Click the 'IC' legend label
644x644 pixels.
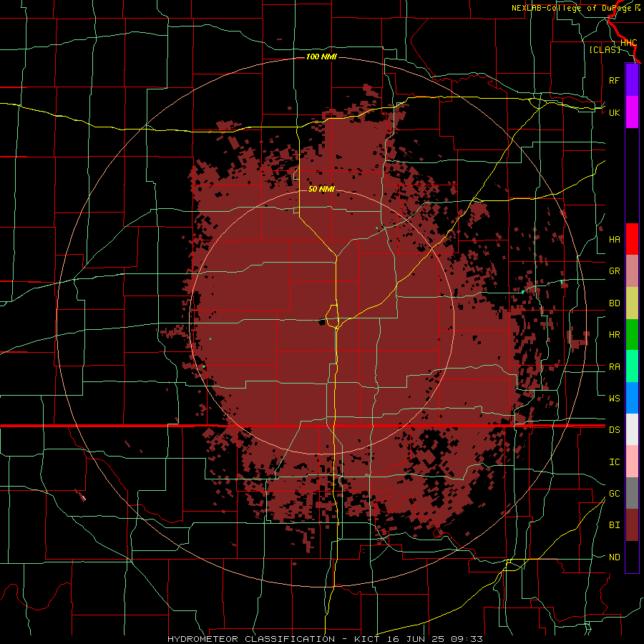click(x=614, y=462)
